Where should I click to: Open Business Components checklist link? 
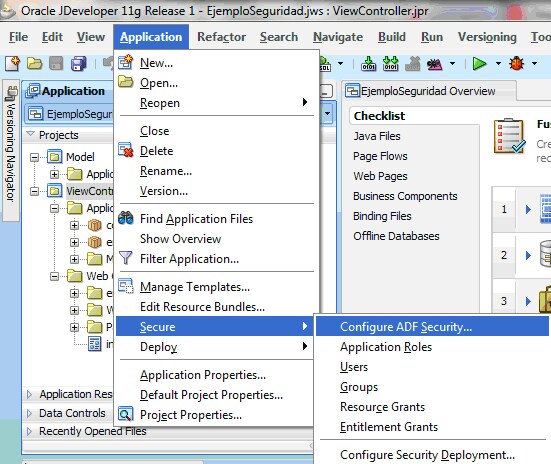point(405,196)
